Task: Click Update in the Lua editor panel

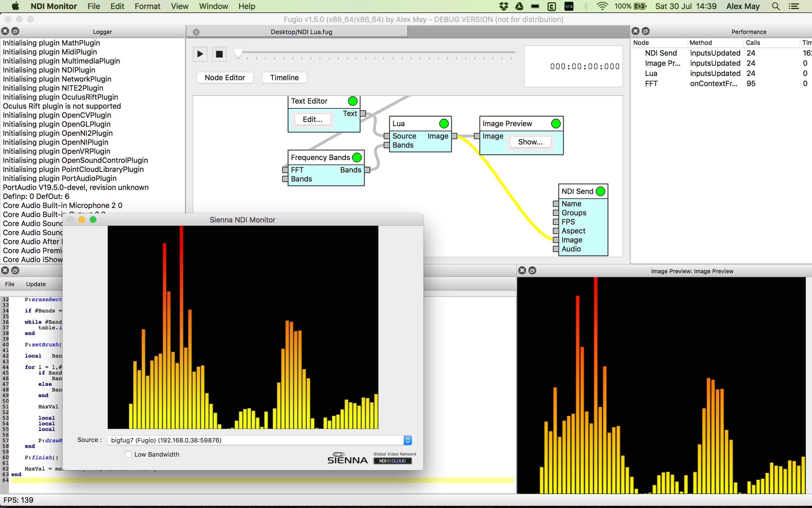Action: pos(36,284)
